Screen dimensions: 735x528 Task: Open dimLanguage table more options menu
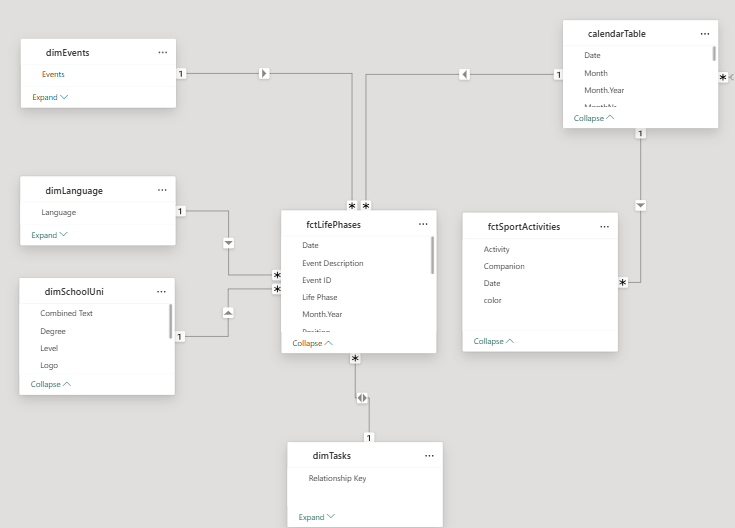click(x=162, y=190)
